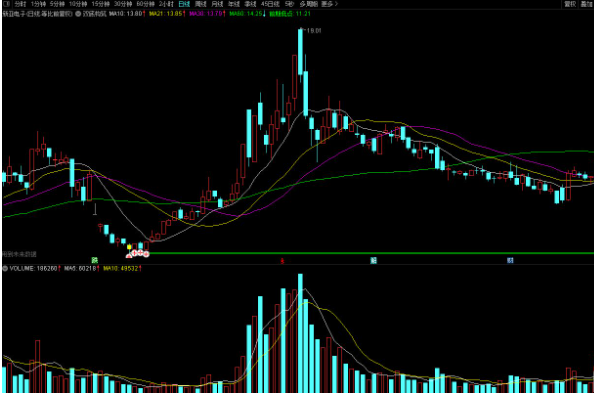Click the cyan marker icon on the timeline row

coord(374,260)
